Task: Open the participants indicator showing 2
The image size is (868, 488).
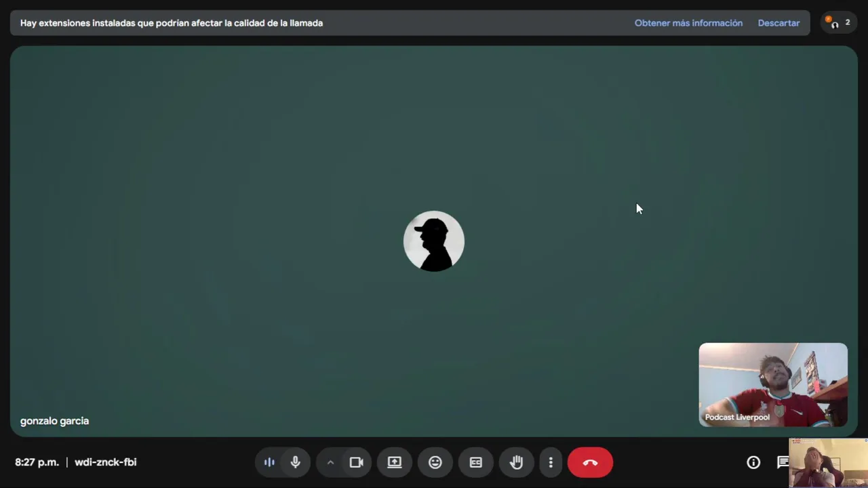Action: [x=838, y=22]
